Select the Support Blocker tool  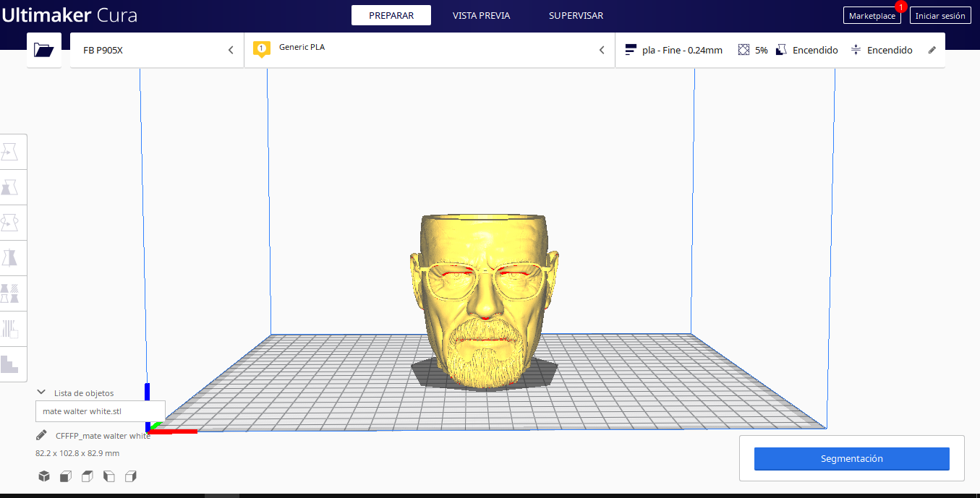pos(10,329)
